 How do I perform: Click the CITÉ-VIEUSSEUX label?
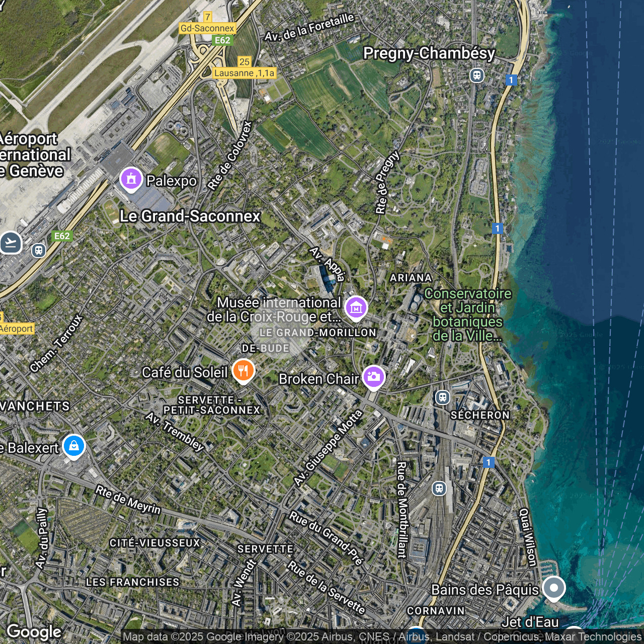tap(155, 543)
